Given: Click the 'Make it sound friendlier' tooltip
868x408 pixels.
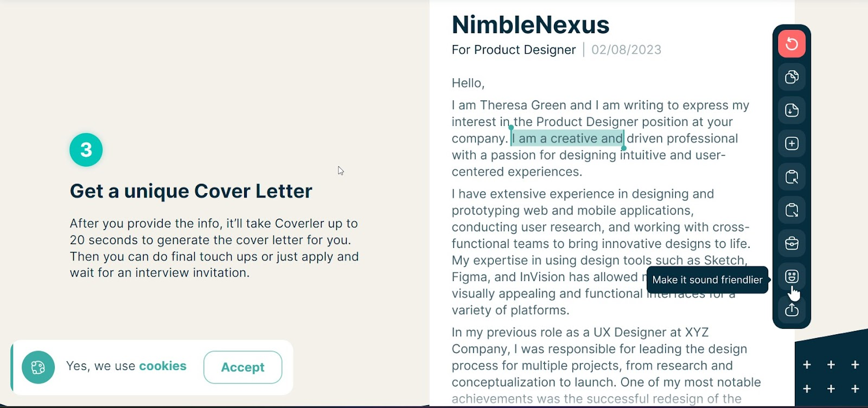Looking at the screenshot, I should (707, 280).
